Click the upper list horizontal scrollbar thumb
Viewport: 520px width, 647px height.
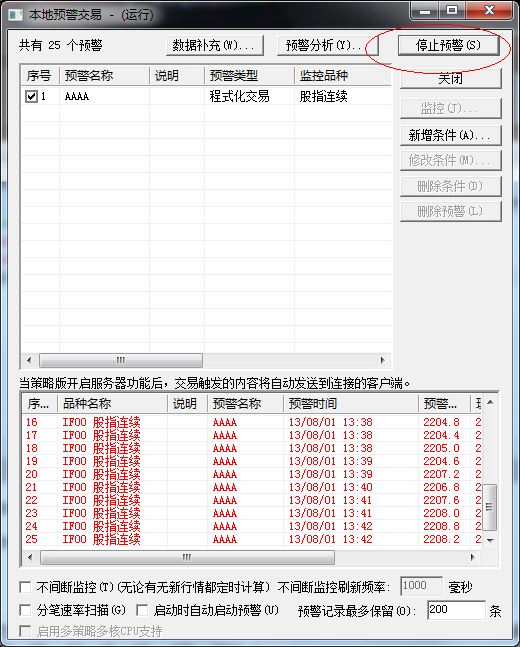pyautogui.click(x=121, y=360)
